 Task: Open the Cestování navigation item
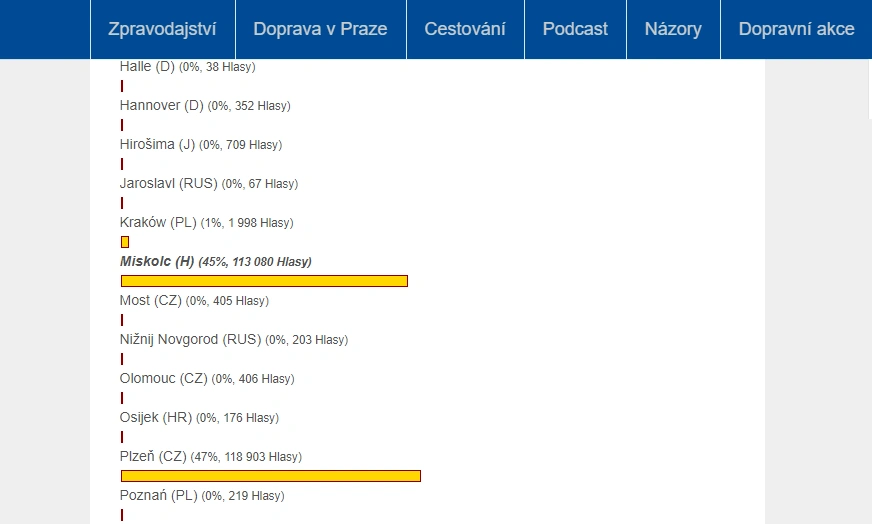coord(465,29)
